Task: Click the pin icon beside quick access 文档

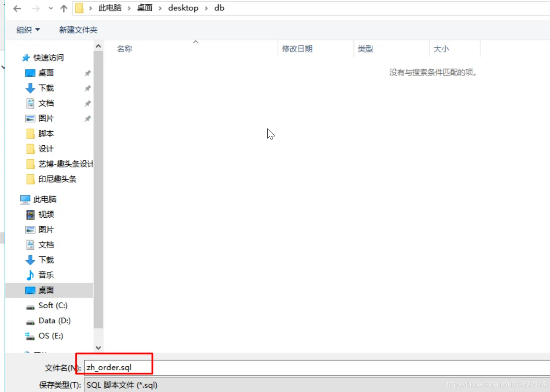Action: tap(88, 104)
